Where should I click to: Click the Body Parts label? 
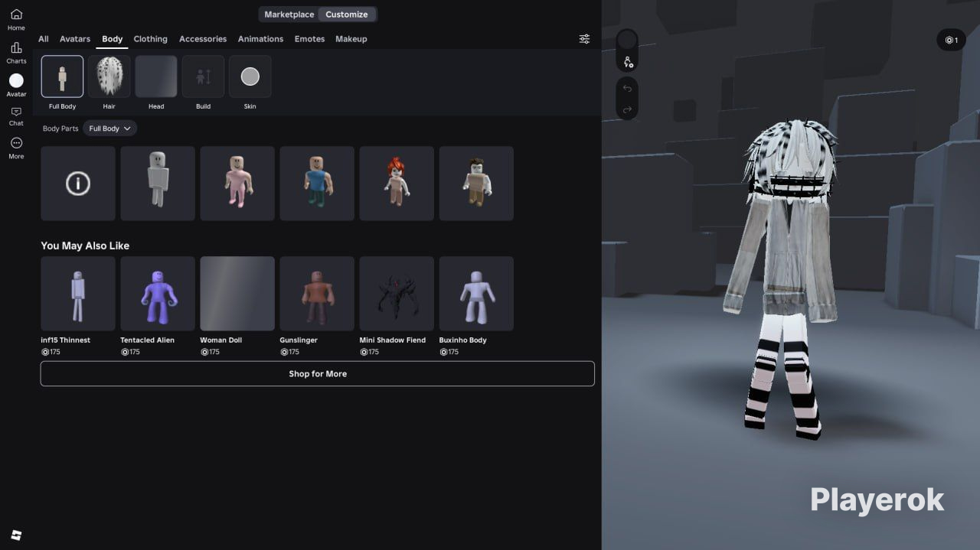[x=60, y=129]
